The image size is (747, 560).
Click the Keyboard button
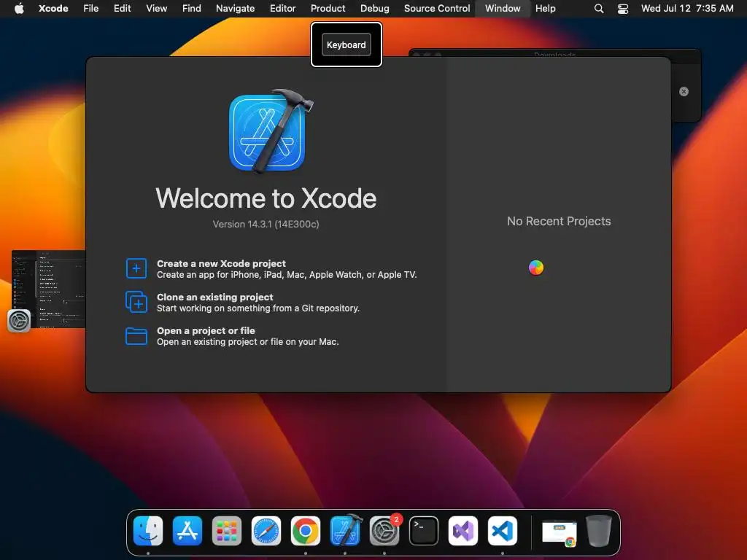(347, 44)
